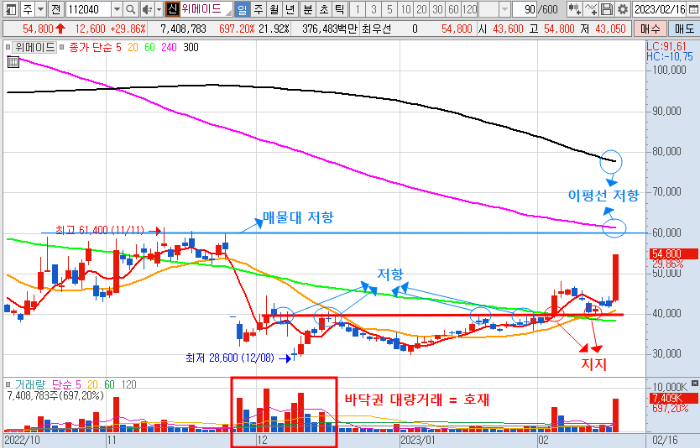This screenshot has height=448, width=700.
Task: Open chart settings gear icon
Action: 622,9
